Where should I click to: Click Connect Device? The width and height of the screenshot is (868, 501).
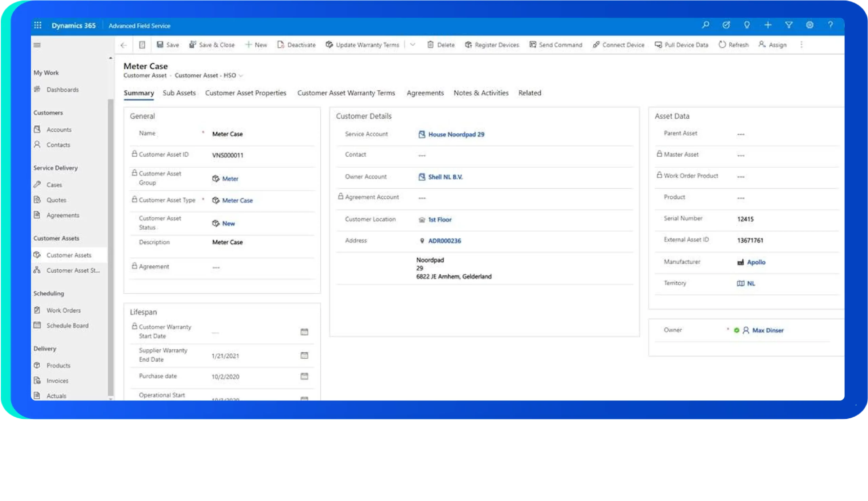[618, 45]
